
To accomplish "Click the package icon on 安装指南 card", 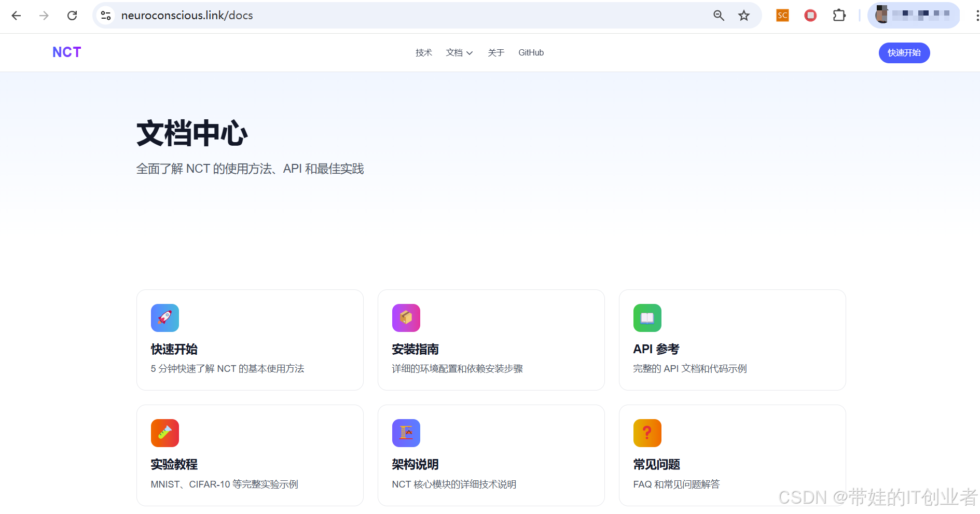I will 406,318.
